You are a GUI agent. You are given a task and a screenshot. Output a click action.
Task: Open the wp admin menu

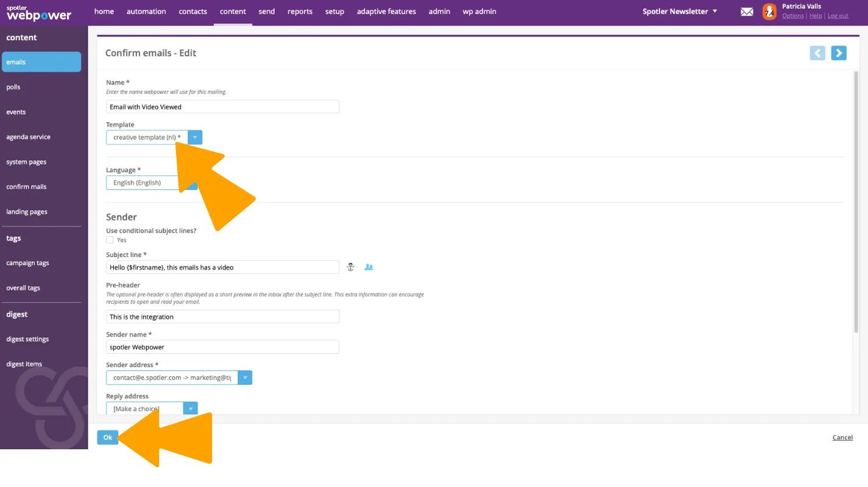479,12
